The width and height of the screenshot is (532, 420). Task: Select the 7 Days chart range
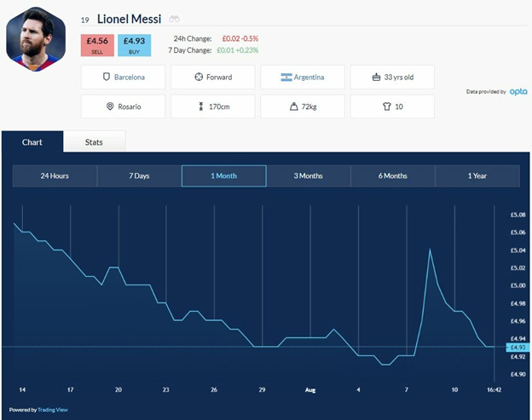click(139, 175)
